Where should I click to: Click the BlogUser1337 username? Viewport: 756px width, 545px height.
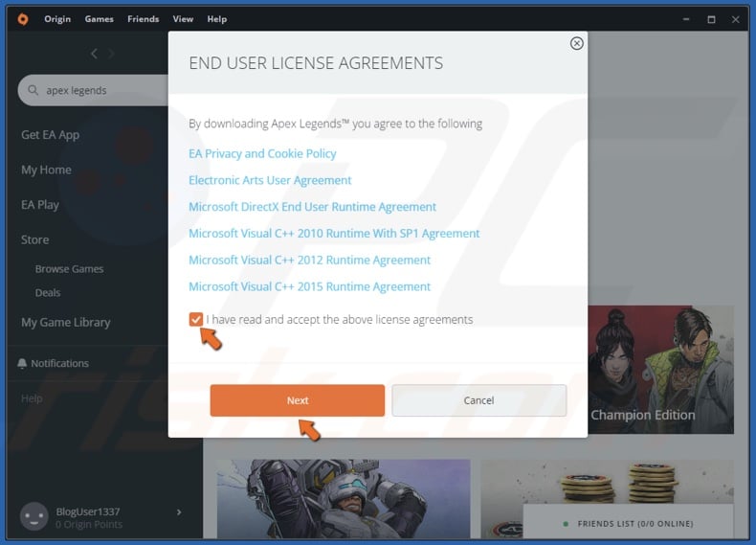88,511
